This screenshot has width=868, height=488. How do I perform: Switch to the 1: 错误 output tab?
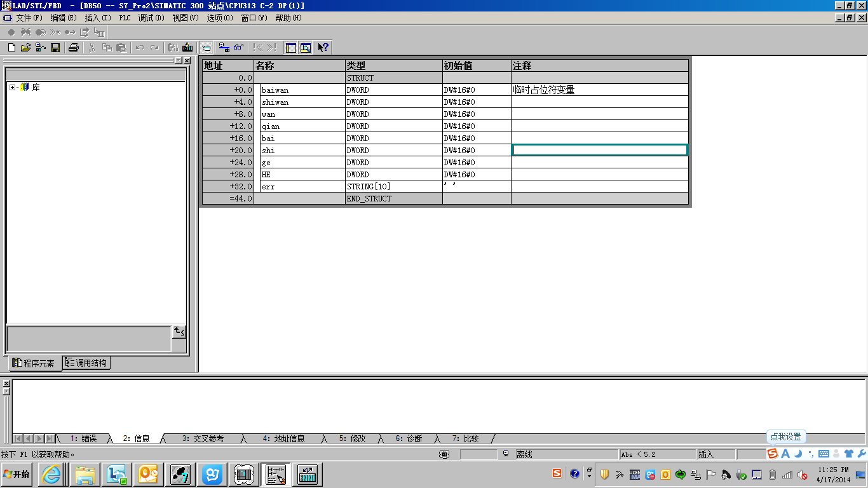(83, 438)
